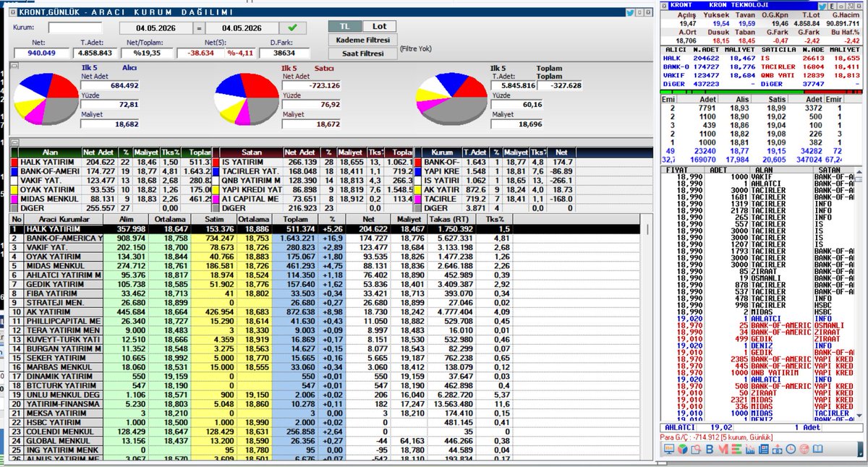The height and width of the screenshot is (467, 868).
Task: Click the Satıcı top-5 pie chart
Action: [x=246, y=99]
